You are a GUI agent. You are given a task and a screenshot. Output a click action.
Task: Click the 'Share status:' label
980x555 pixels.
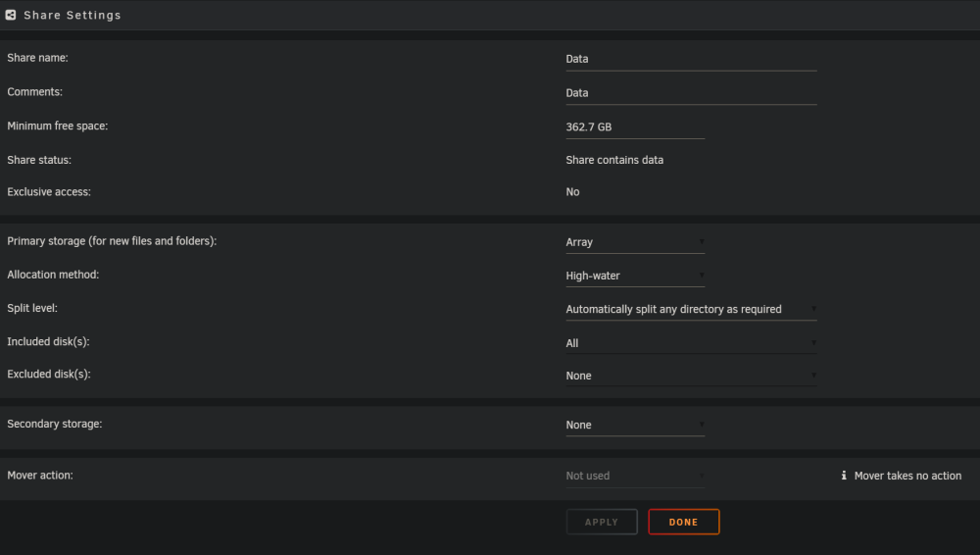coord(39,160)
